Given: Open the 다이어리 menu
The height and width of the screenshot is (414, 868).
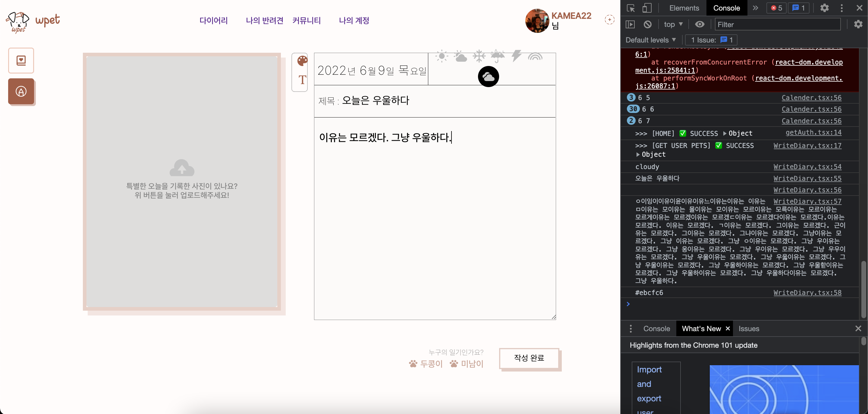Looking at the screenshot, I should [x=214, y=20].
